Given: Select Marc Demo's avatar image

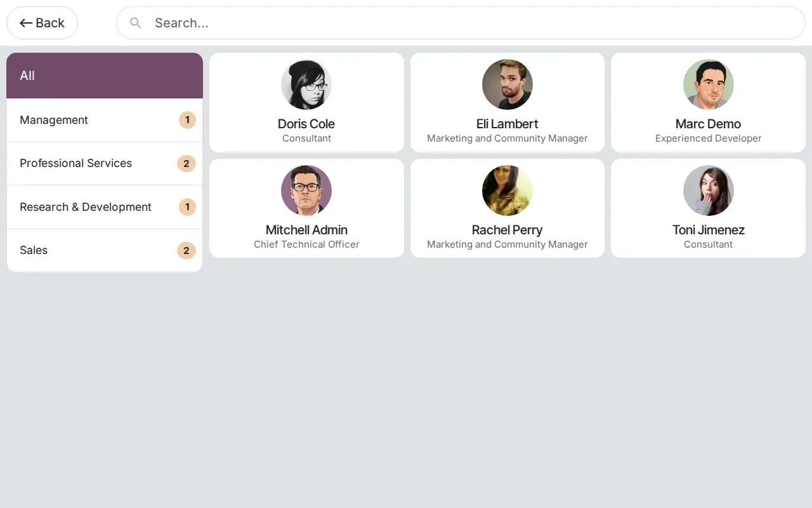Looking at the screenshot, I should (x=709, y=84).
